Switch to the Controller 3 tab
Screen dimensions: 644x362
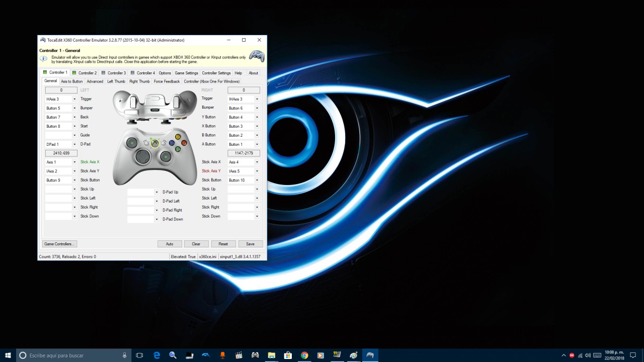click(x=114, y=73)
